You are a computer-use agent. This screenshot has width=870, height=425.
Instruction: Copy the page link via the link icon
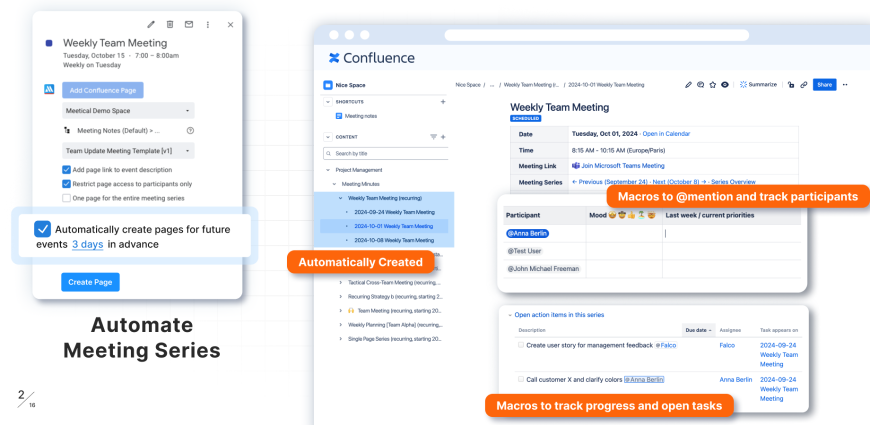[803, 85]
